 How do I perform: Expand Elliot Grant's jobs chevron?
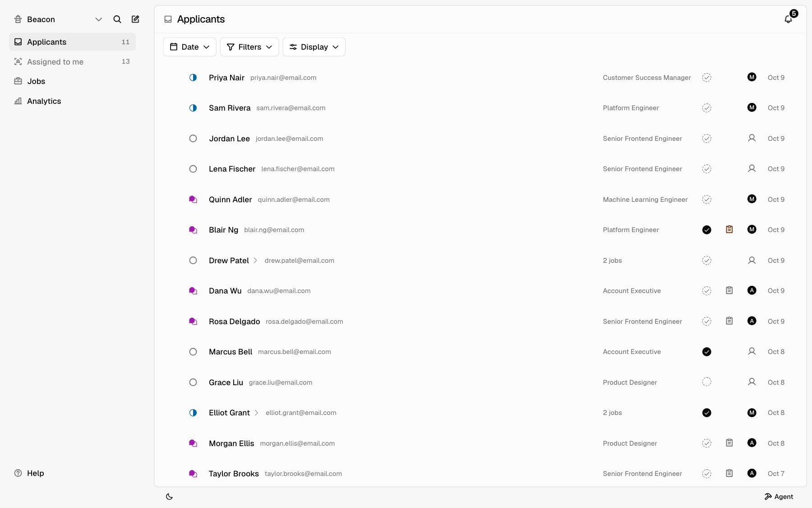click(256, 413)
